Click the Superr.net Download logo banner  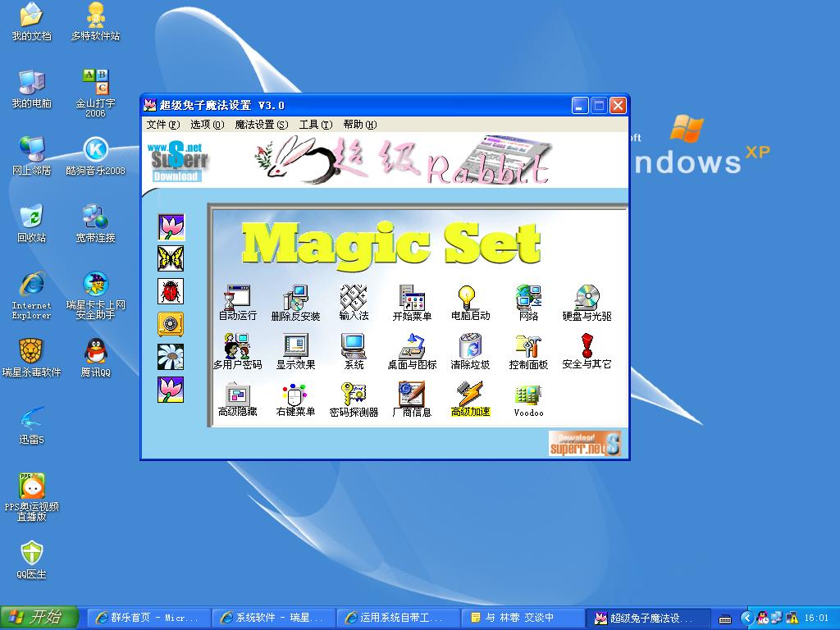coord(177,162)
